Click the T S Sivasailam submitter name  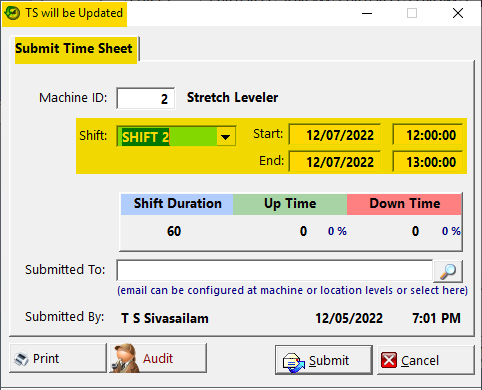[165, 318]
